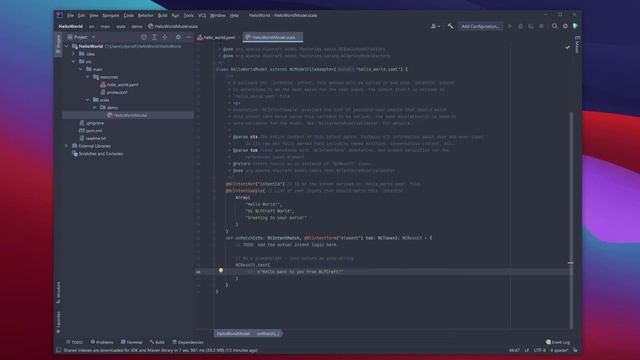Open the Tools menu
Screen dimensions: 640x360
point(189,16)
